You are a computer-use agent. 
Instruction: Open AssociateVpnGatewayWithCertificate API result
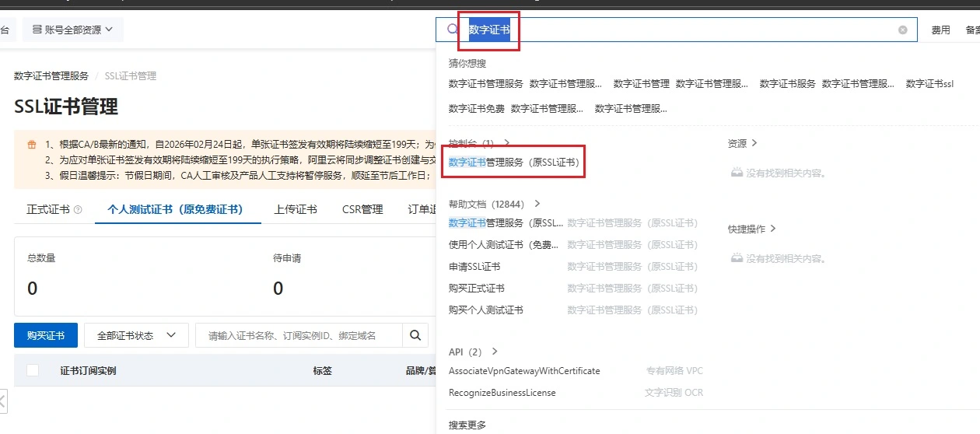[x=524, y=371]
